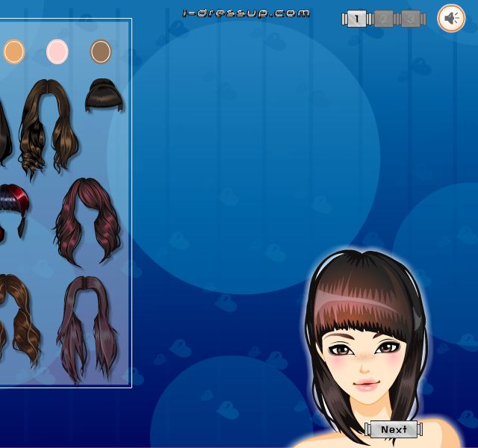Select the dark brown skin tone swatch
Image resolution: width=478 pixels, height=448 pixels.
point(101,52)
